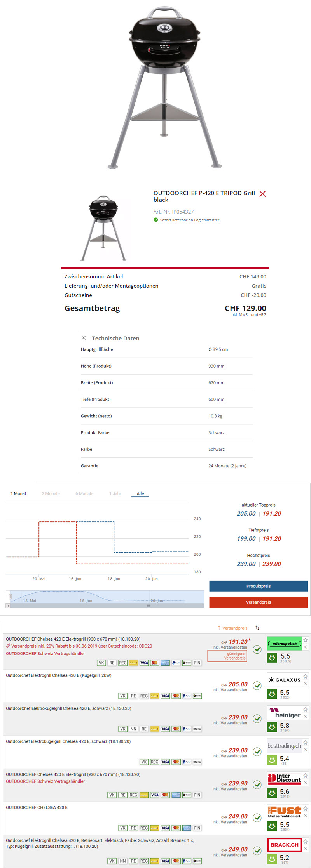The width and height of the screenshot is (311, 868).
Task: Open the microspot.ch shop logo
Action: pos(285,643)
